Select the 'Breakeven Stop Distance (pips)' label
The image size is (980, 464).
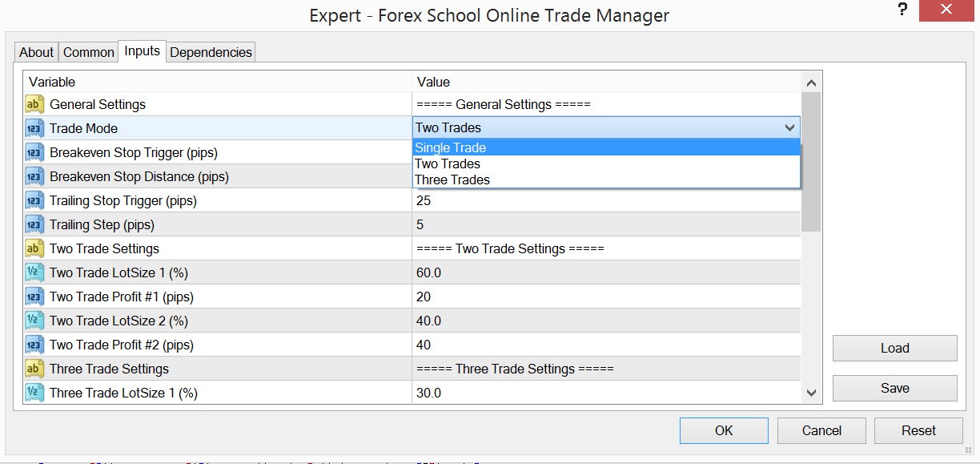coord(139,176)
